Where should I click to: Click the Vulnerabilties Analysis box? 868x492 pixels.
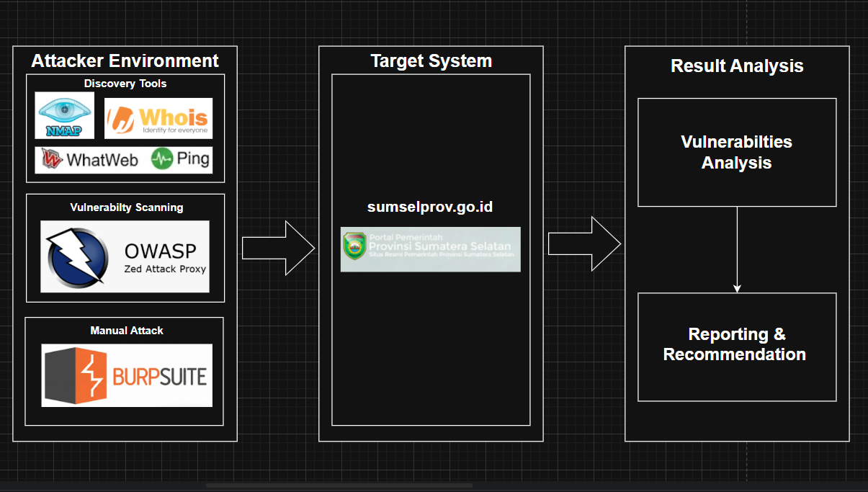737,153
